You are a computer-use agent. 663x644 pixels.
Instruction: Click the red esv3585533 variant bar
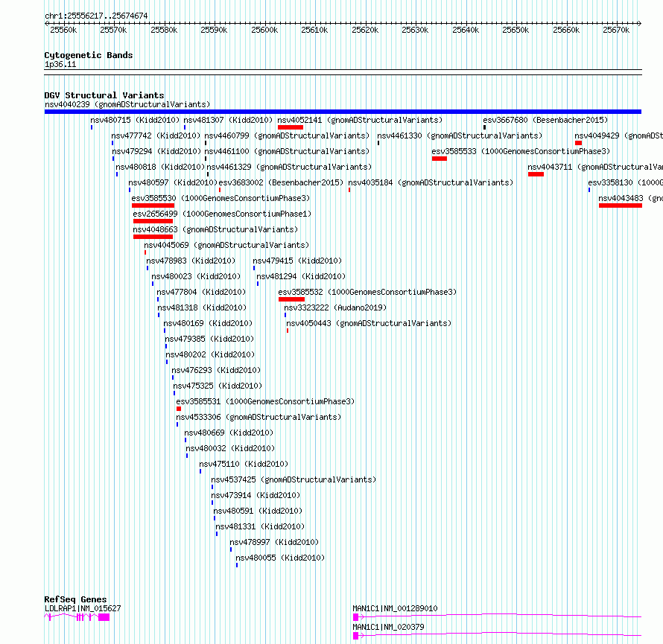[440, 159]
